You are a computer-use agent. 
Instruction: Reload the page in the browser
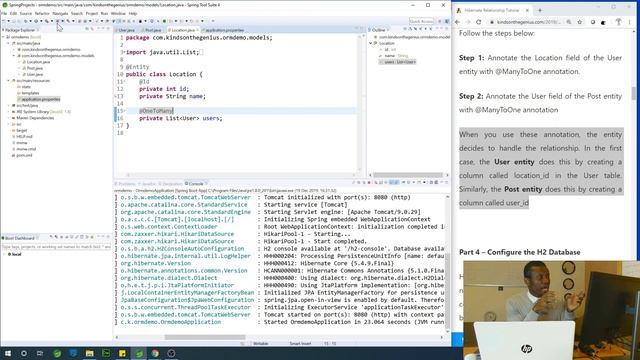coord(478,22)
